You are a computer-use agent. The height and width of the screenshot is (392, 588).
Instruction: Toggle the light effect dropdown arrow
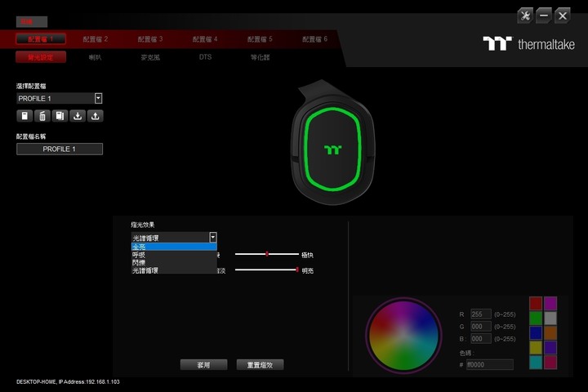tap(213, 237)
